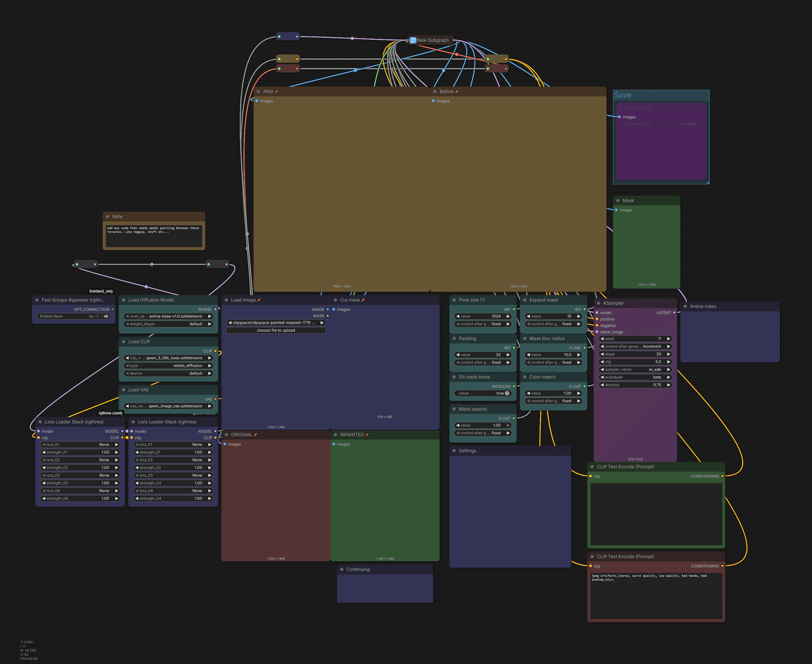
Task: Open Pixel size 1:1 control after generate dropdown
Action: pos(483,324)
